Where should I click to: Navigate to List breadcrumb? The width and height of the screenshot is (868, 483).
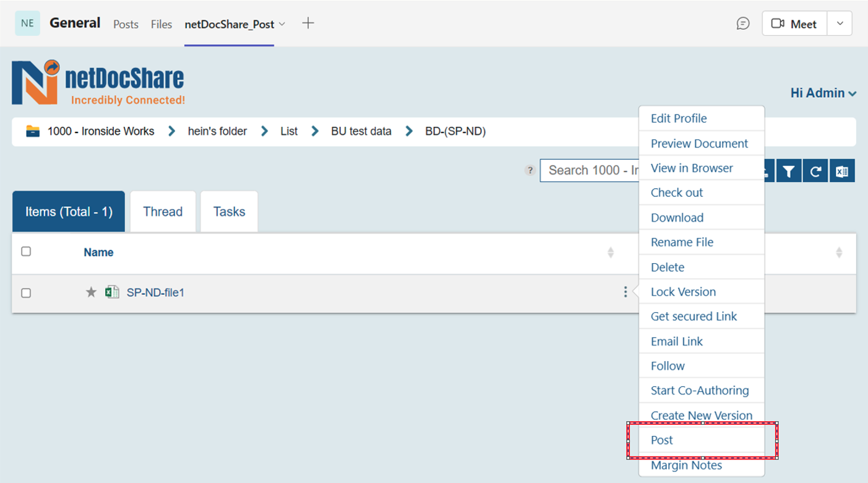click(289, 131)
